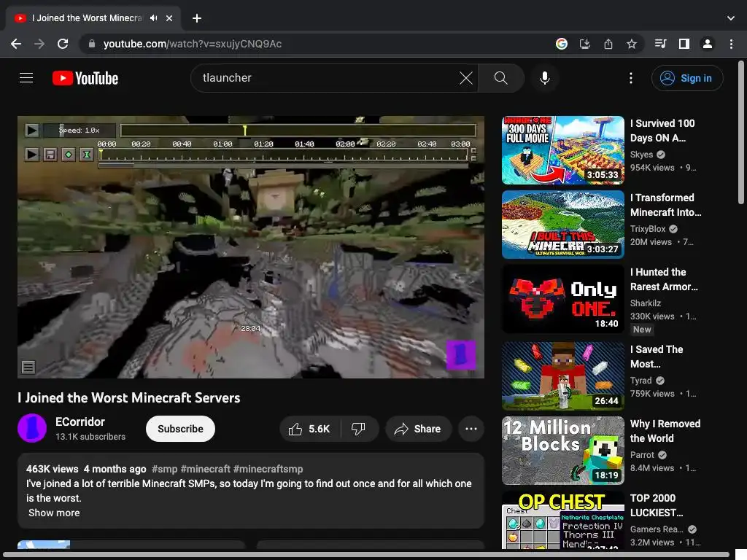Open the #smp hashtag link
This screenshot has height=560, width=747.
point(164,469)
